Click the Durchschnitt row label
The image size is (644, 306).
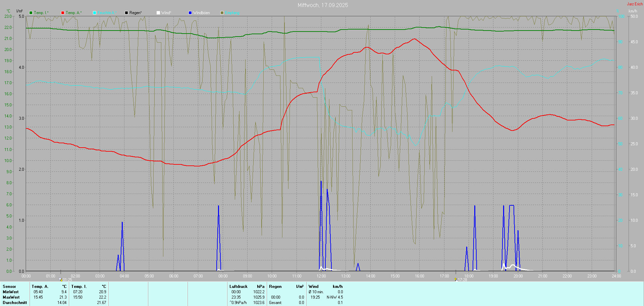pos(15,303)
